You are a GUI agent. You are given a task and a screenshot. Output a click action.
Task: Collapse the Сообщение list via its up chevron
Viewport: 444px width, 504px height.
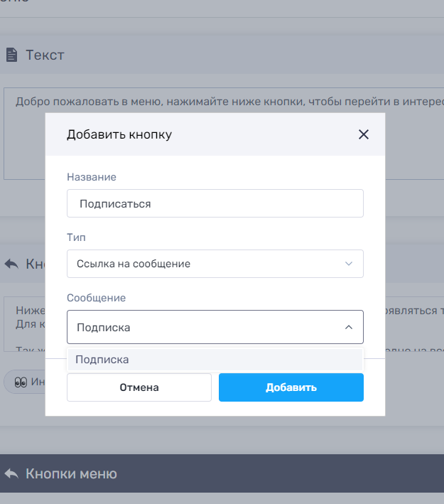[349, 328]
